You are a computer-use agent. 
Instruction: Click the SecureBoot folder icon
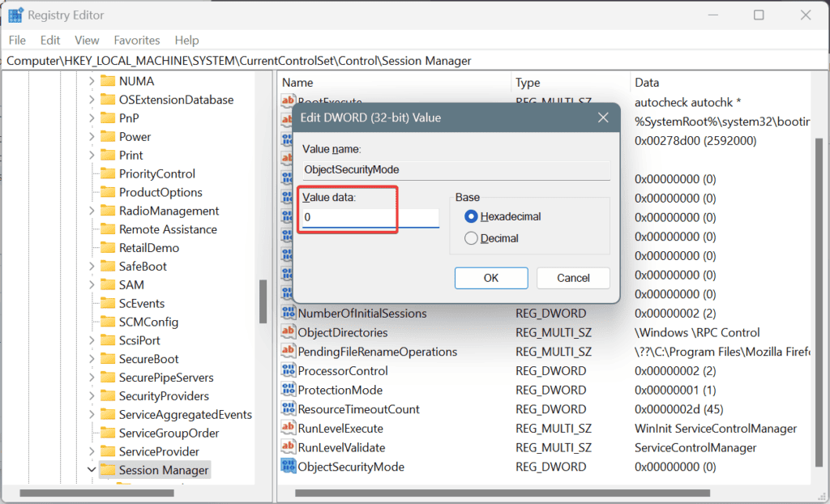108,359
